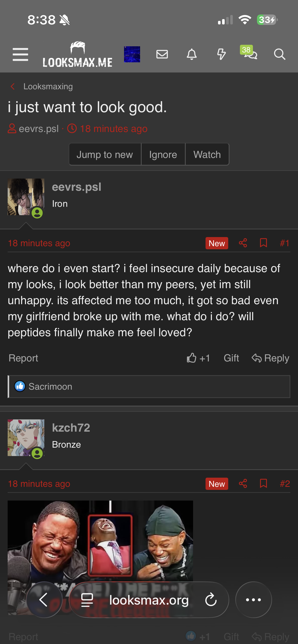
Task: Open the user account avatar menu
Action: click(x=132, y=54)
